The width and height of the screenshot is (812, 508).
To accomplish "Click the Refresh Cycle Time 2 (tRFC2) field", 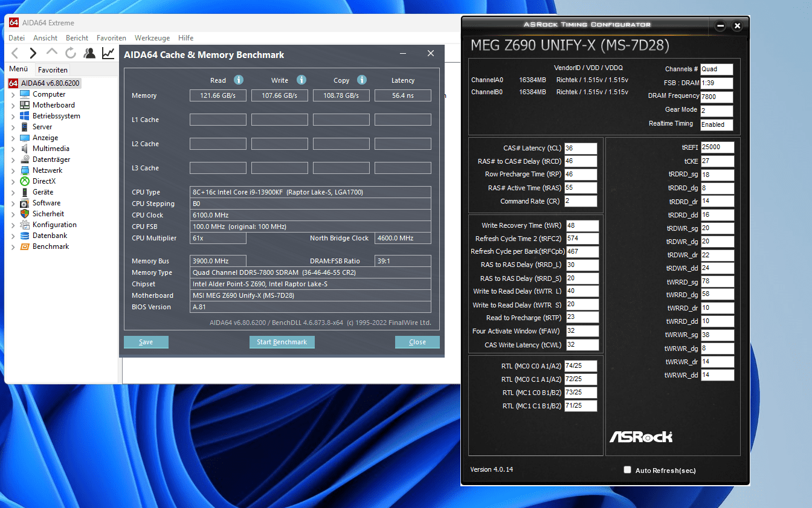I will (x=582, y=239).
